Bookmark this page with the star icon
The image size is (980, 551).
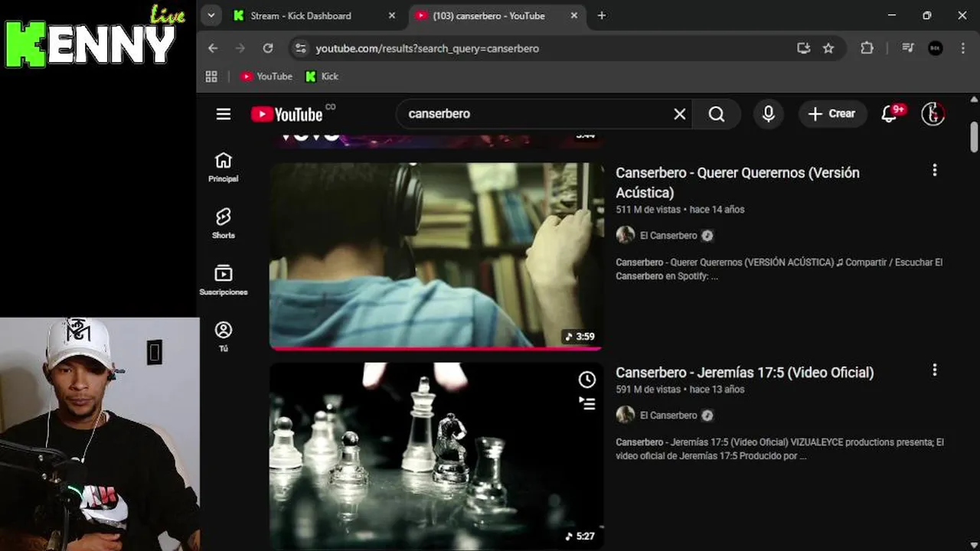[x=828, y=48]
